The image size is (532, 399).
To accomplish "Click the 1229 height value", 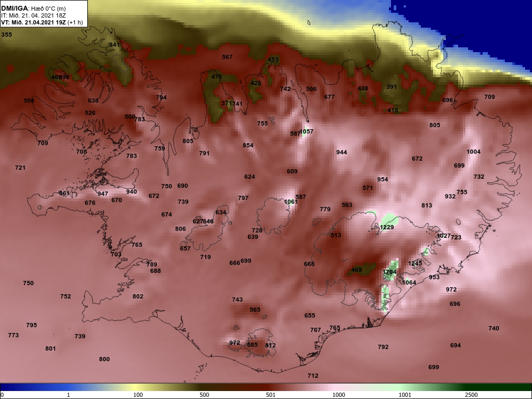I will click(x=387, y=227).
